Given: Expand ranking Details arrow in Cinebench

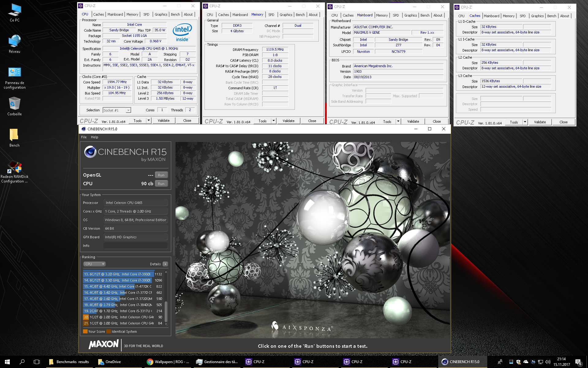Looking at the screenshot, I should click(165, 264).
